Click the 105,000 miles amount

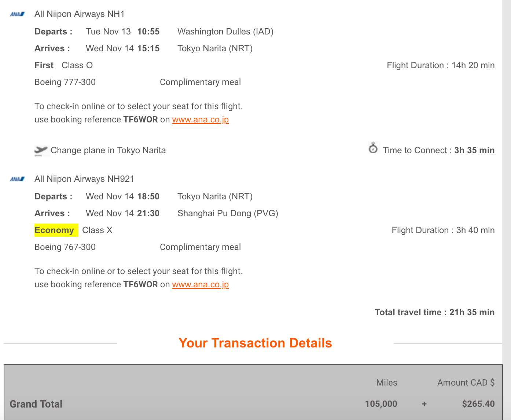[381, 404]
